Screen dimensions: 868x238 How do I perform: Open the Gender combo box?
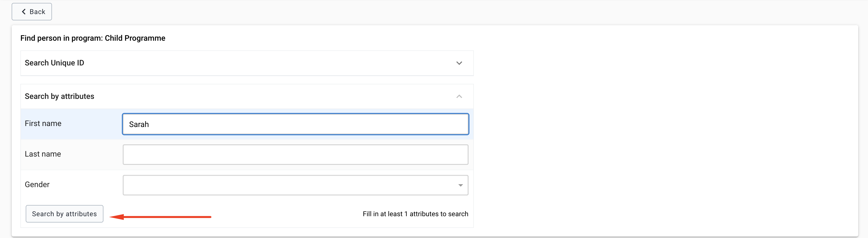pos(295,185)
